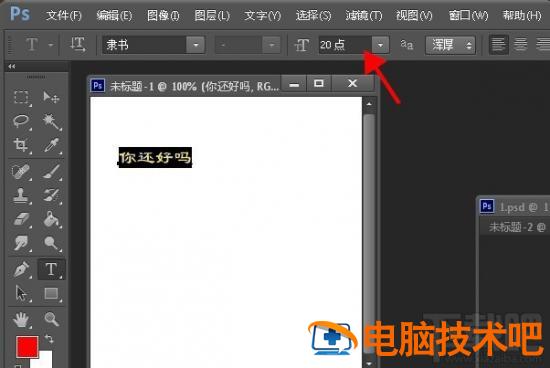550x368 pixels.
Task: Collapse the toolbox with double-arrow icon
Action: [12, 66]
